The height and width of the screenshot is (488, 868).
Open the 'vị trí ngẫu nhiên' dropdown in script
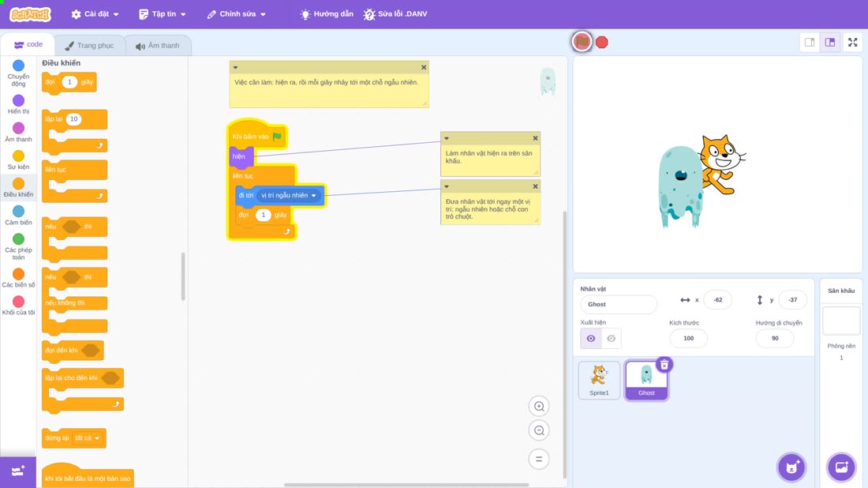pyautogui.click(x=289, y=196)
